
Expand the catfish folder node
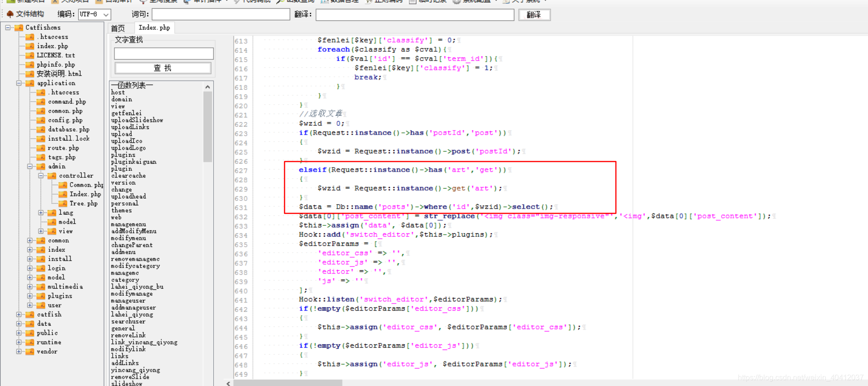[x=19, y=315]
